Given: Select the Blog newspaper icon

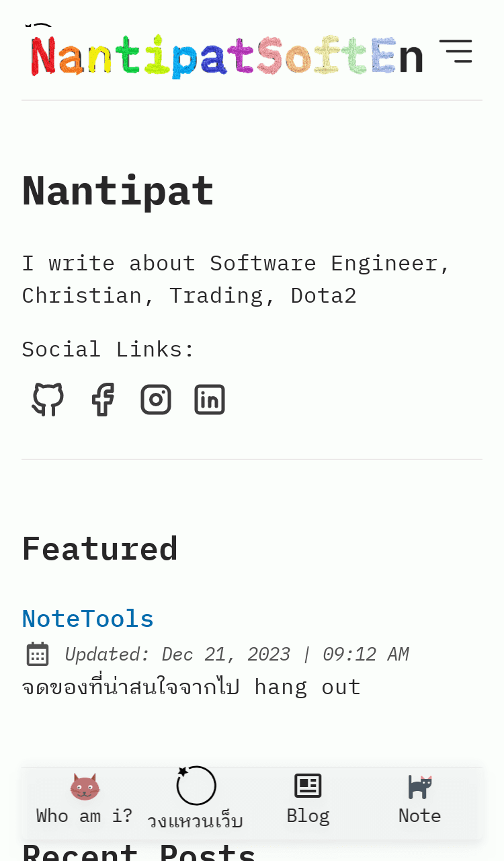Looking at the screenshot, I should click(x=308, y=786).
